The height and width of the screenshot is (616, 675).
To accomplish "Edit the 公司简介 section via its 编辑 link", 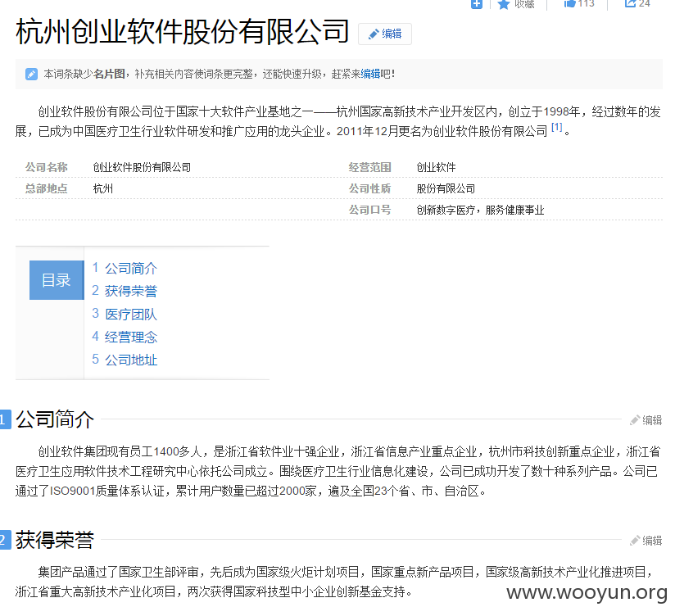I will pyautogui.click(x=646, y=420).
